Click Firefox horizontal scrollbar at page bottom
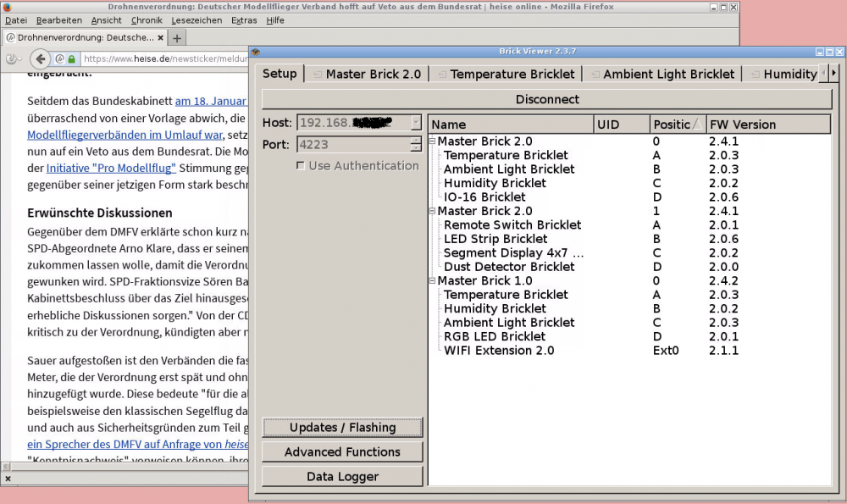This screenshot has height=504, width=847. (x=127, y=466)
